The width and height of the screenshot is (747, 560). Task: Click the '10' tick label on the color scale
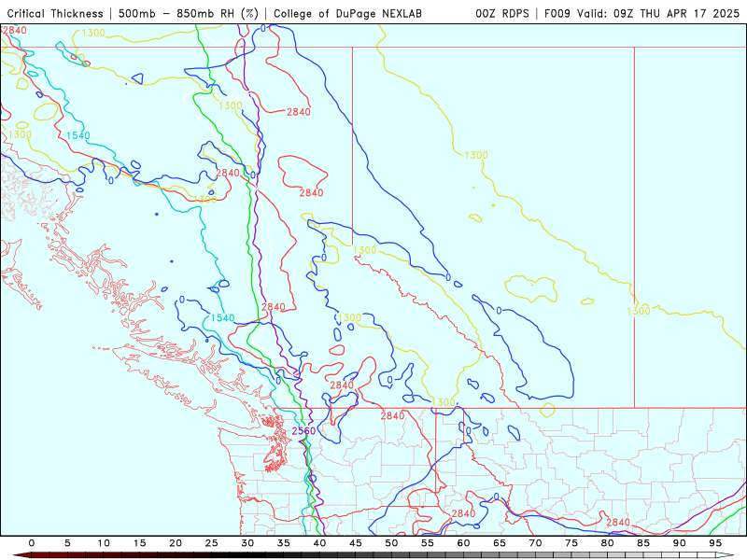[x=104, y=543]
